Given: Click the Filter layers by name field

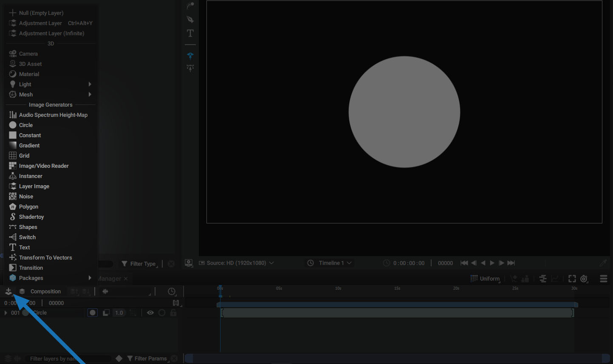Looking at the screenshot, I should [x=68, y=358].
